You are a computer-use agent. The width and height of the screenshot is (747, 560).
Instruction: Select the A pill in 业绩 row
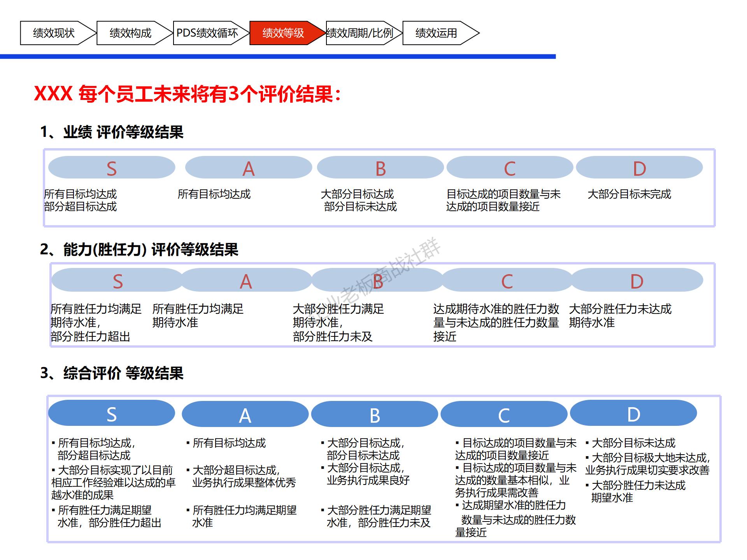tap(249, 168)
